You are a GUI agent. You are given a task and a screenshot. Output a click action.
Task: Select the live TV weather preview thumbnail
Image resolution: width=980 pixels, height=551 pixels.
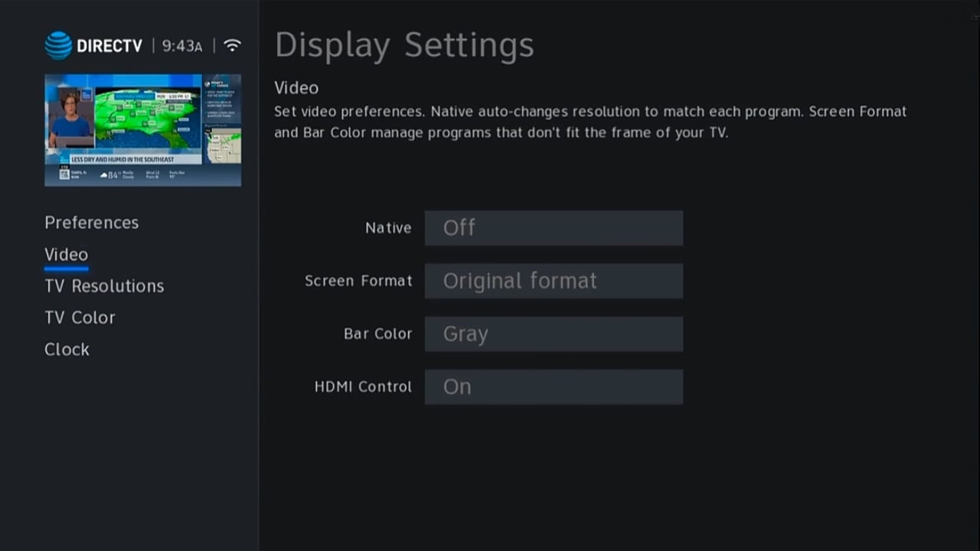click(x=142, y=130)
